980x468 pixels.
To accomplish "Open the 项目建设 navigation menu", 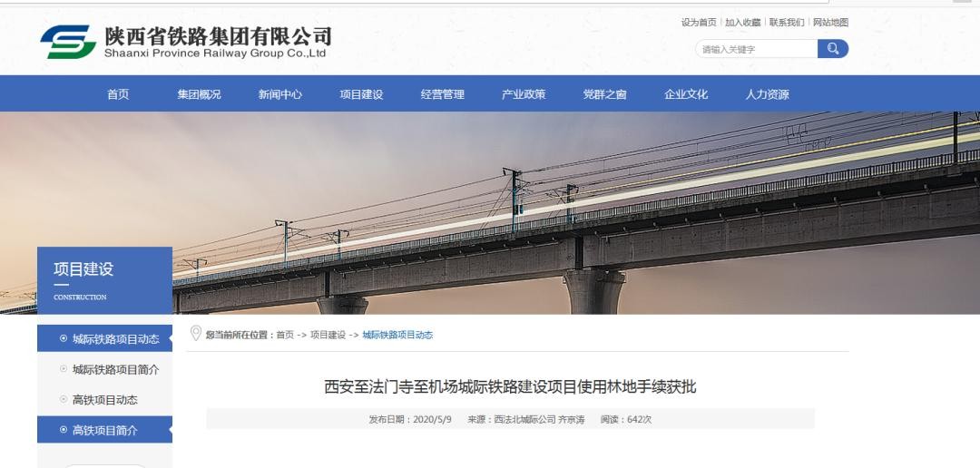I will 361,94.
